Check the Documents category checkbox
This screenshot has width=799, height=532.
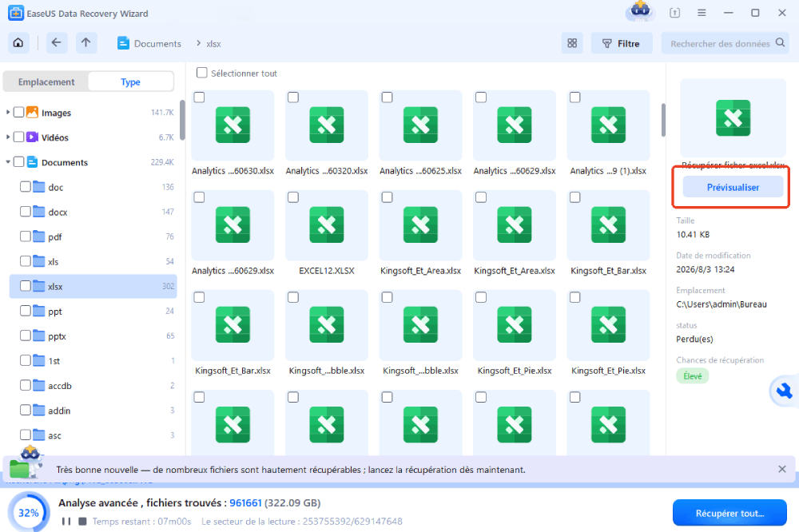[x=19, y=162]
